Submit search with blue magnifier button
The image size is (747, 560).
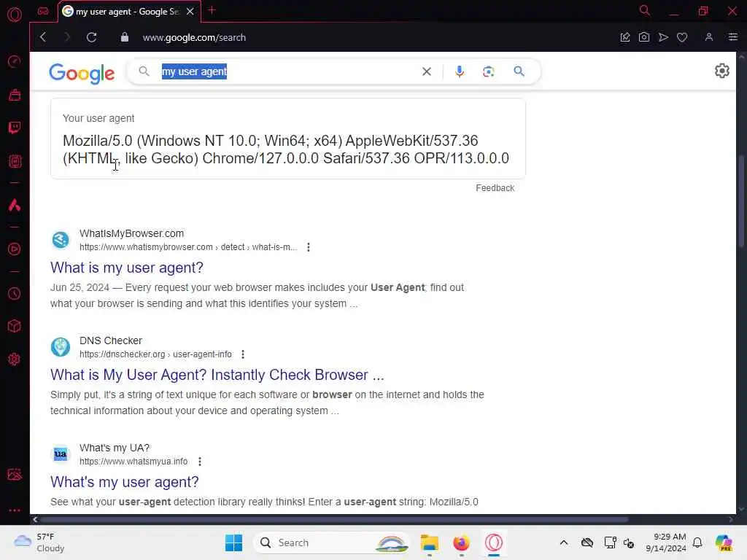(x=519, y=71)
